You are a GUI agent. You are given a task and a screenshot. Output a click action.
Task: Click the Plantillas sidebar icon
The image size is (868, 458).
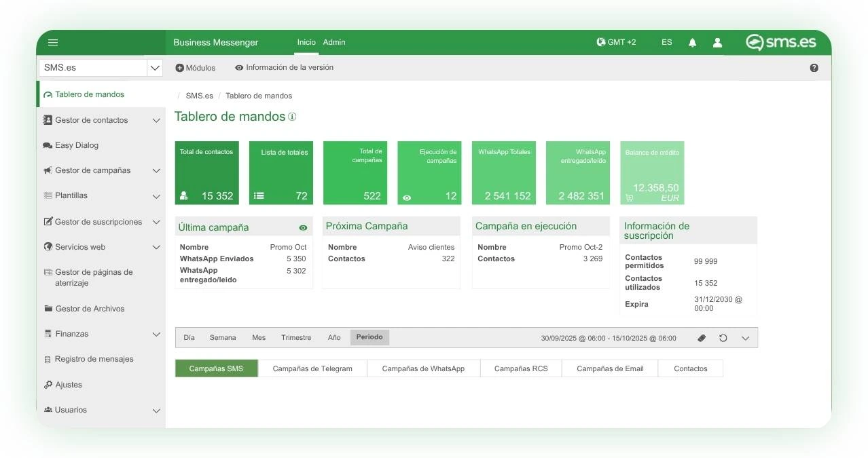(x=48, y=195)
